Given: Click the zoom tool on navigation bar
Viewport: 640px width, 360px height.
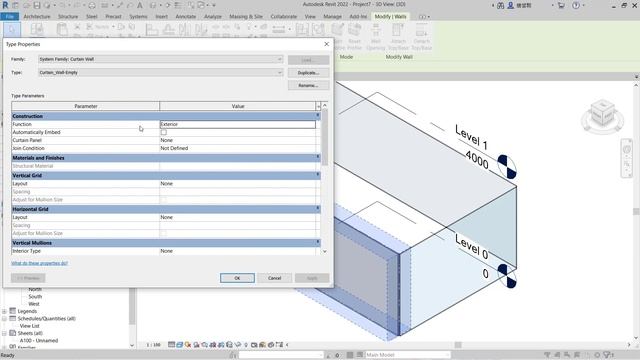Looking at the screenshot, I should 627,164.
